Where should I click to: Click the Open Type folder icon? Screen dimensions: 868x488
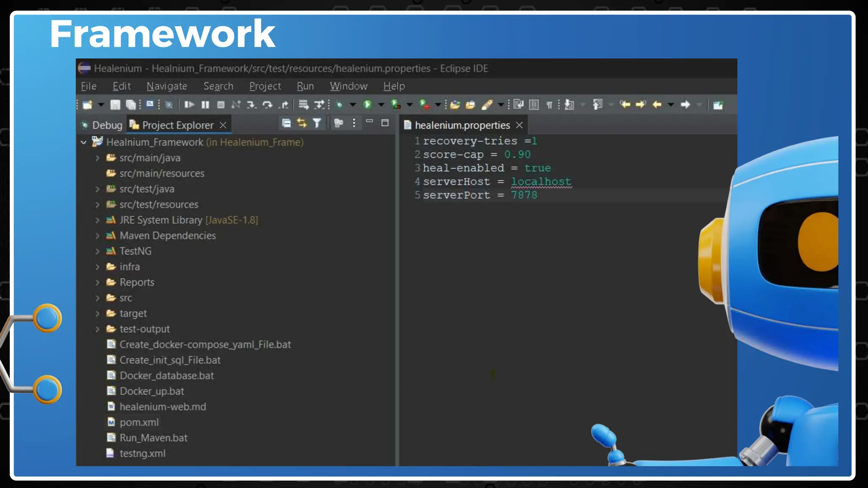pyautogui.click(x=455, y=105)
